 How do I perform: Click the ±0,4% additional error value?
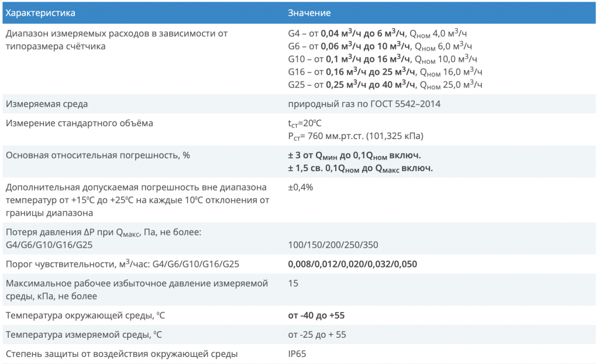[300, 189]
